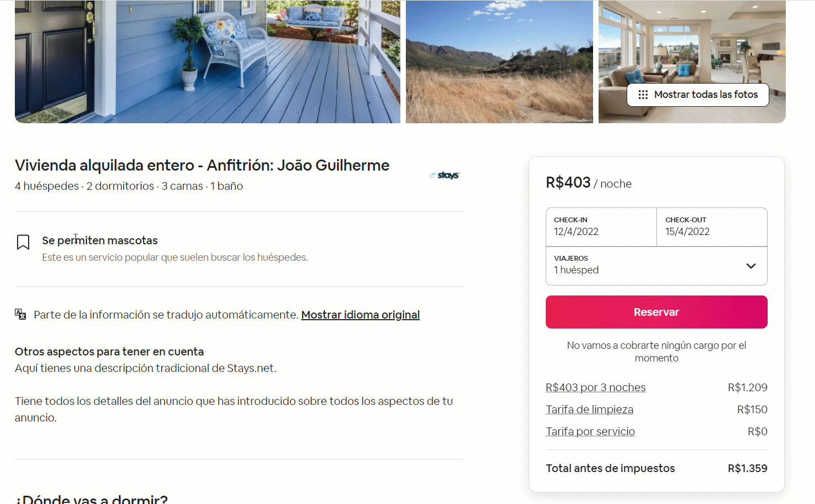Click Mostrar idioma original link
Image resolution: width=815 pixels, height=504 pixels.
pyautogui.click(x=360, y=315)
